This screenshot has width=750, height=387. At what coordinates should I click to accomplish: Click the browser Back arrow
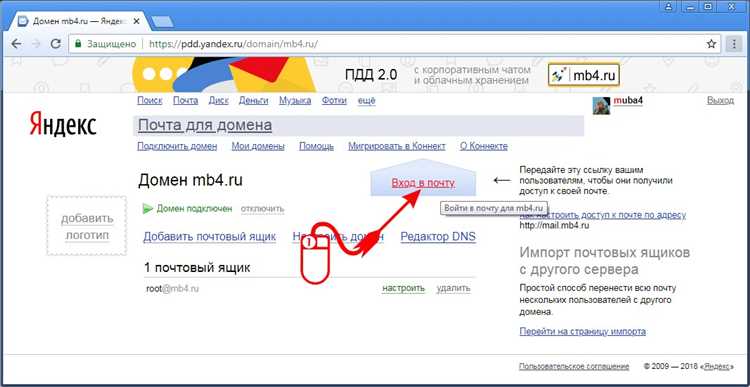(16, 44)
